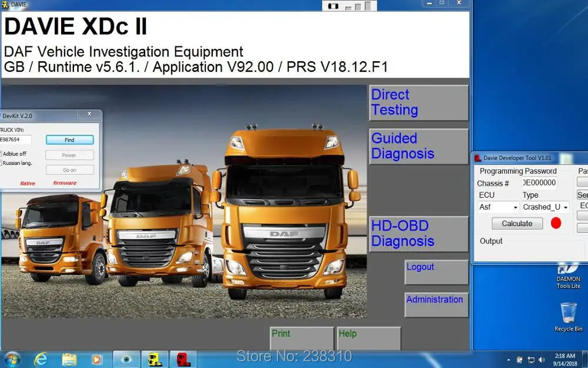Click the Davie Developer Tool title icon

coord(477,158)
